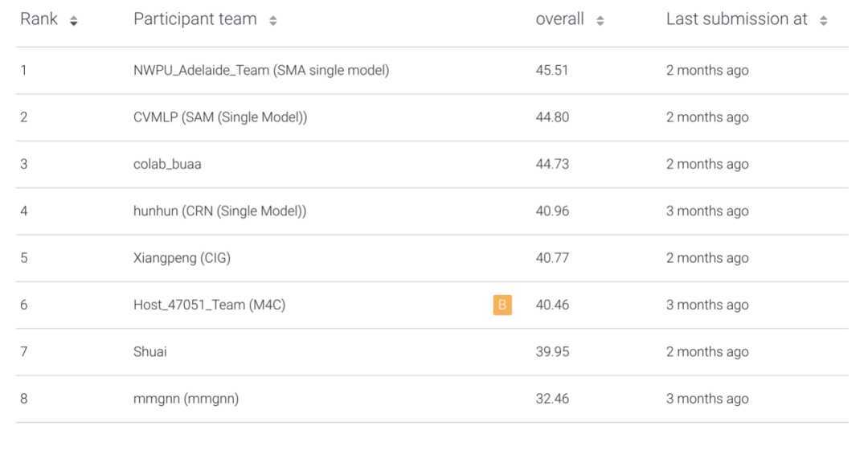Sort by Rank column arrows

click(x=74, y=21)
